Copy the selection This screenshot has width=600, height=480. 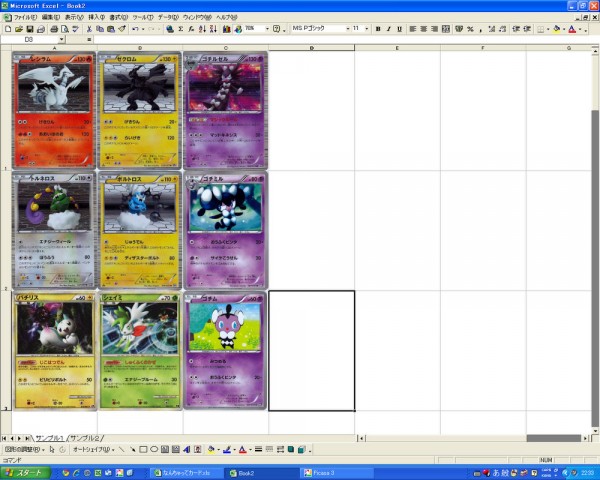tap(100, 29)
